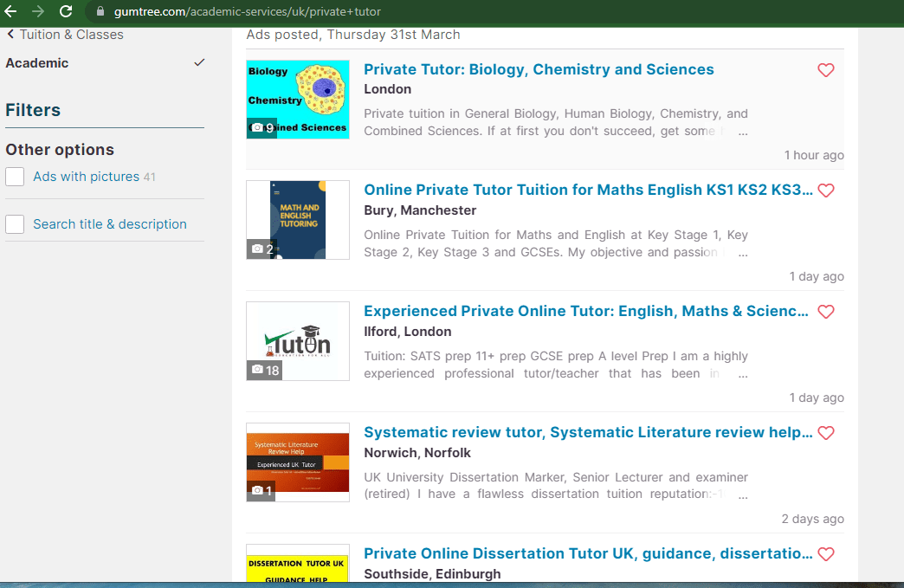Viewport: 904px width, 588px height.
Task: Click camera photo count 2 on Math ad
Action: click(x=262, y=249)
